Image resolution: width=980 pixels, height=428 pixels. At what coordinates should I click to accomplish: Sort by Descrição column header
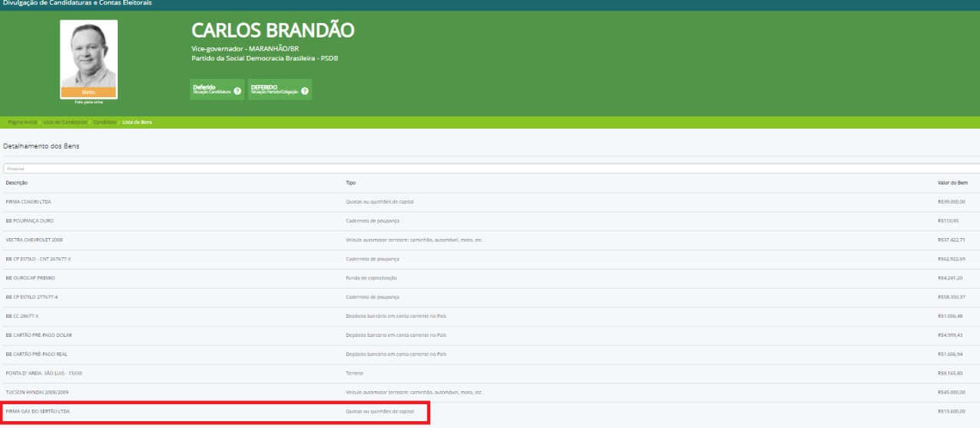pyautogui.click(x=17, y=183)
